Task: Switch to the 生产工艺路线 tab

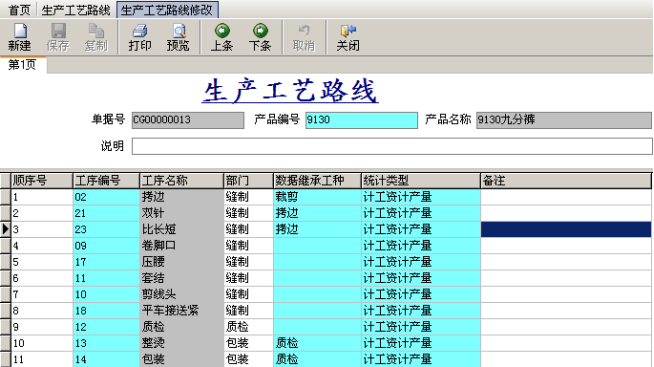Action: coord(76,10)
